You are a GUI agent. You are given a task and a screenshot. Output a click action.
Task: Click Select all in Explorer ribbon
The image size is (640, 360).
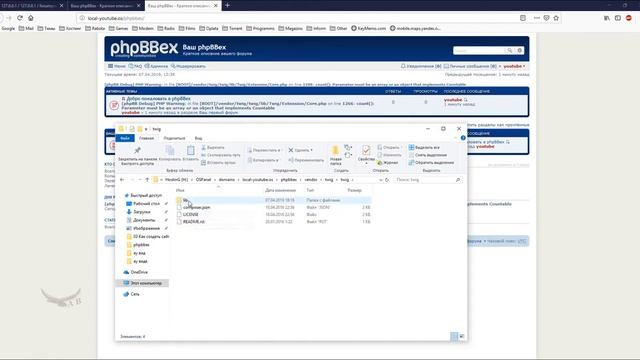(424, 147)
